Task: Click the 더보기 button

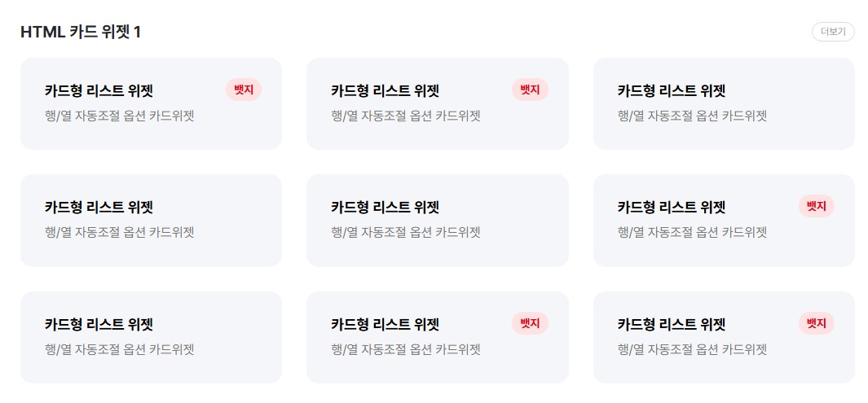Action: (x=833, y=32)
